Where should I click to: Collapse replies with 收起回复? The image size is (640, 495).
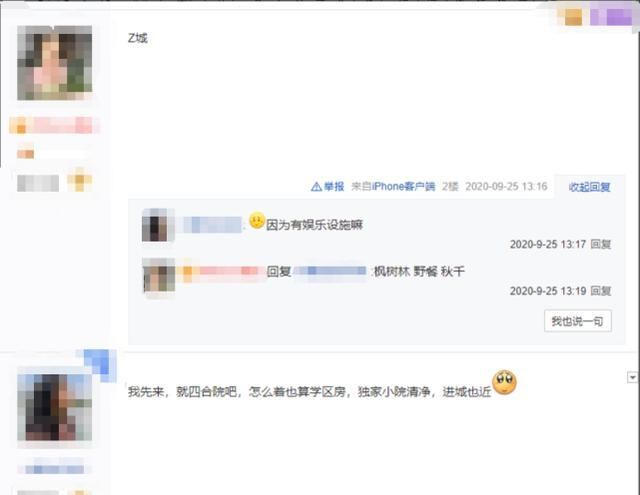589,187
